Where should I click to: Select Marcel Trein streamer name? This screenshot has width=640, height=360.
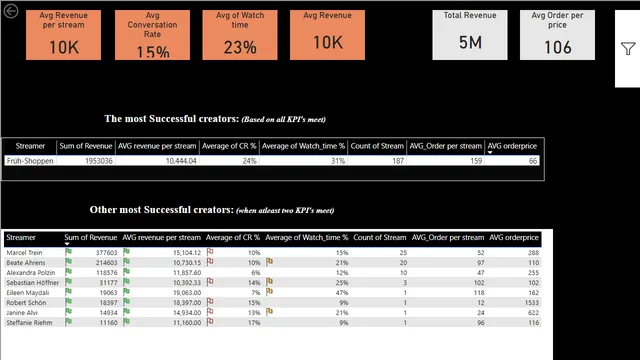(x=24, y=253)
